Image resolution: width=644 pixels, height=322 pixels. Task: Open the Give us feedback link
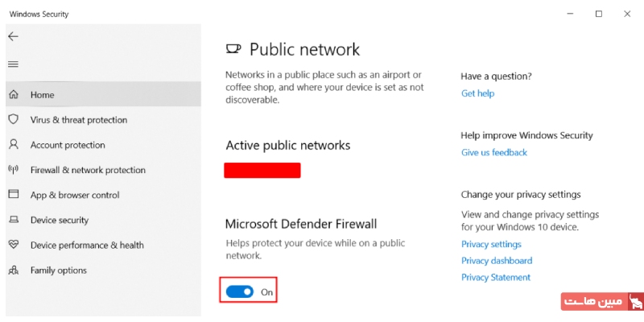493,152
